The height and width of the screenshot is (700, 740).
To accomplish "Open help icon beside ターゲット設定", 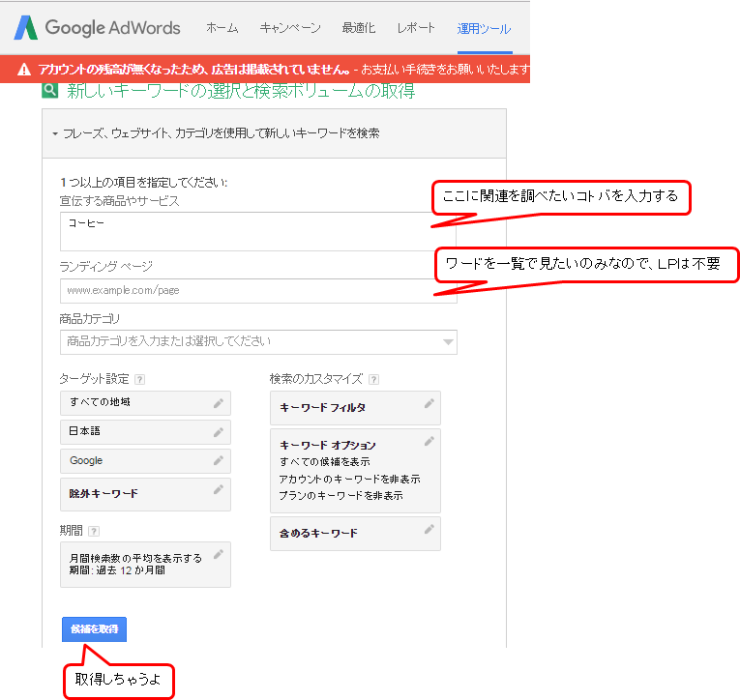I will [139, 379].
